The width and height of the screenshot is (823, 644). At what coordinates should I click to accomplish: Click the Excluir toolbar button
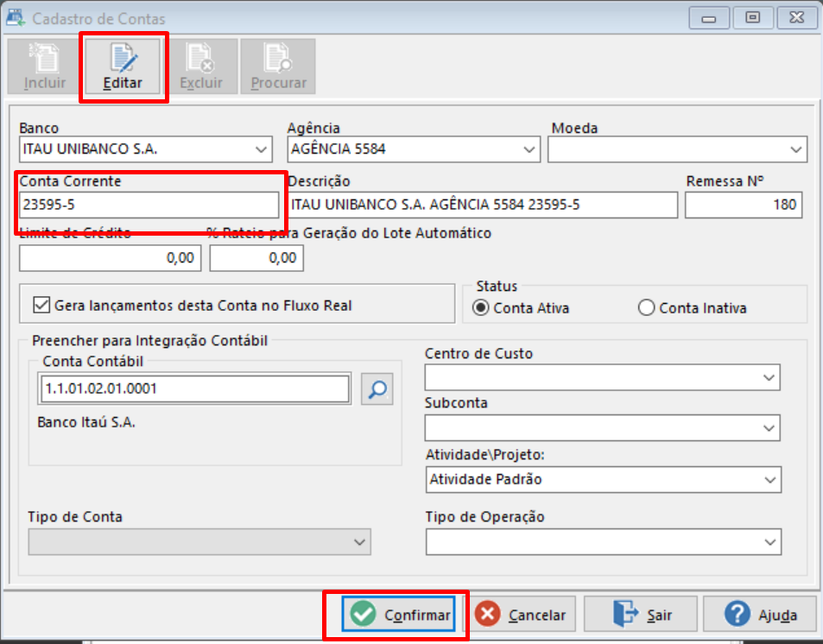pyautogui.click(x=200, y=66)
